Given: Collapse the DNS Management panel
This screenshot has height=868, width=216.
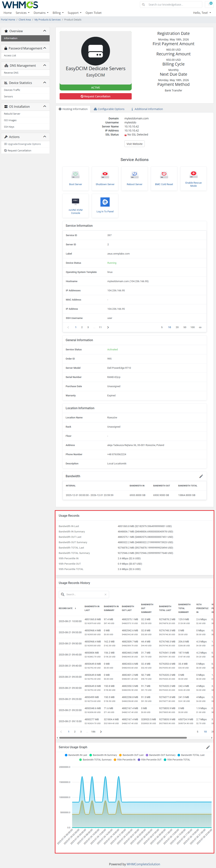Looking at the screenshot, I should tap(44, 65).
